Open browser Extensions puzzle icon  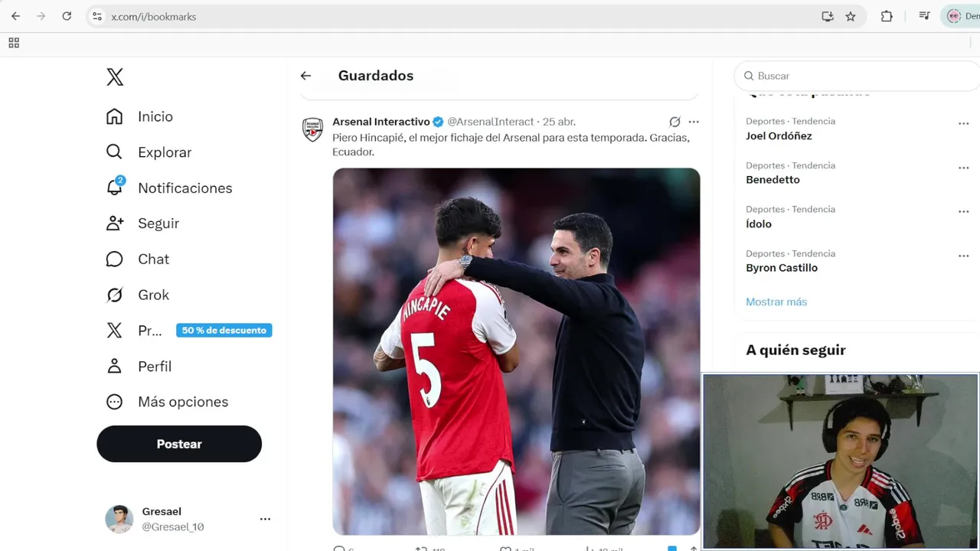(887, 16)
